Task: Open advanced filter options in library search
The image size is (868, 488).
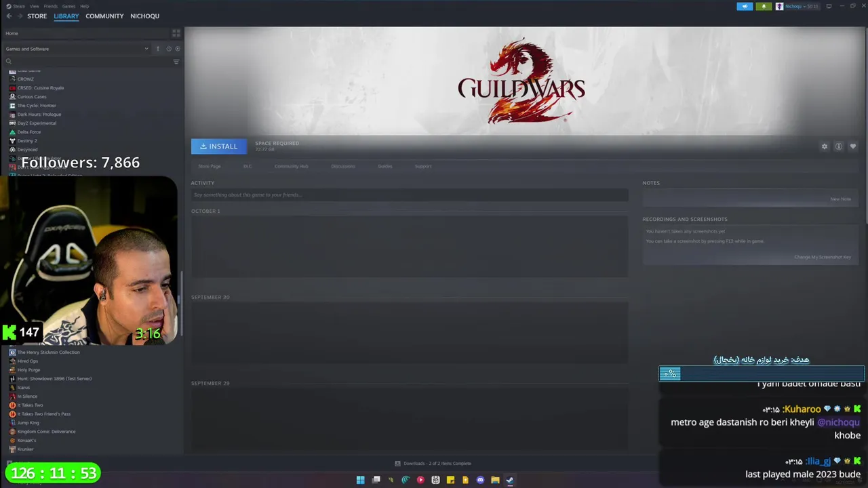Action: (x=176, y=62)
